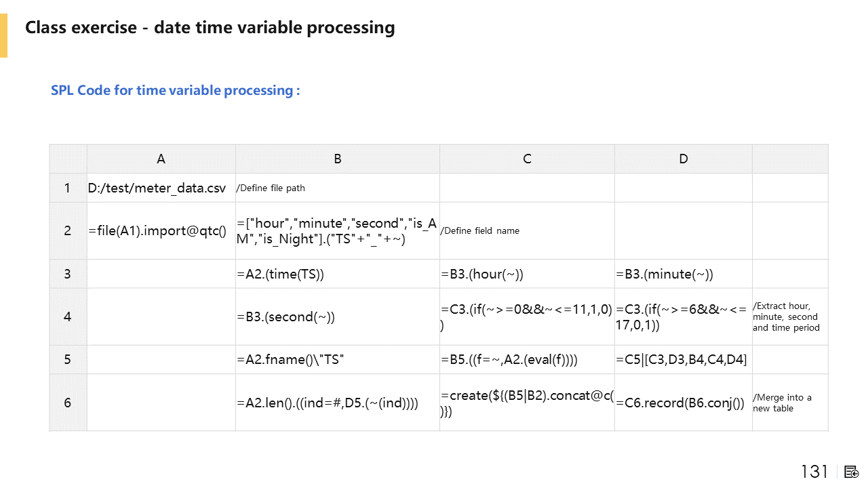Click the =A2.(time(TS)) cell
The height and width of the screenshot is (488, 868).
pos(281,274)
